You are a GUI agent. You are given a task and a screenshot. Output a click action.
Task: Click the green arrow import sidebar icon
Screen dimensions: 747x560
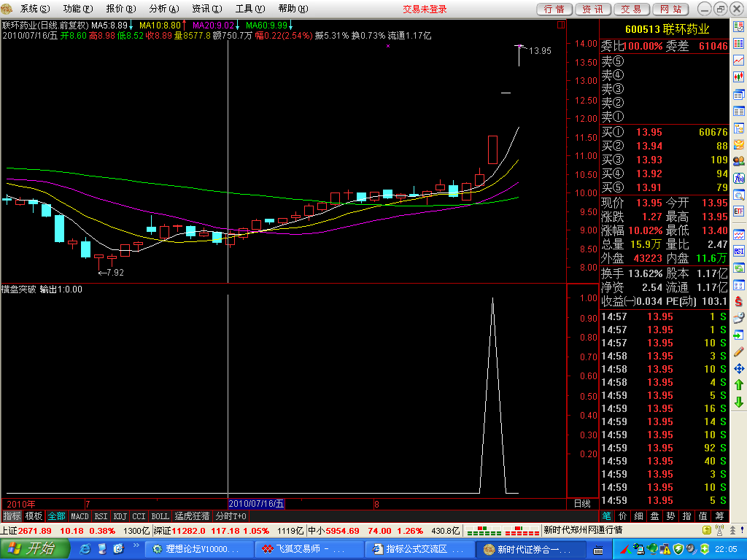click(738, 335)
